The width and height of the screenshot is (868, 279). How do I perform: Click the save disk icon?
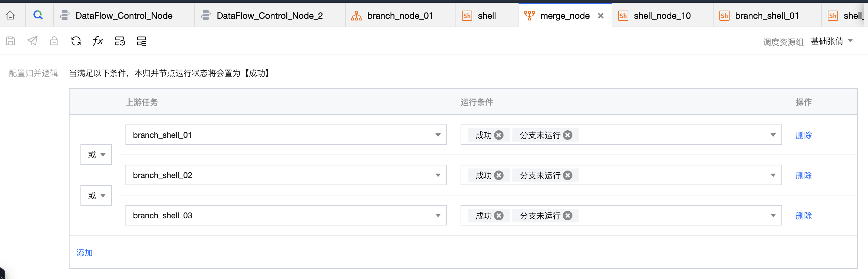coord(11,41)
